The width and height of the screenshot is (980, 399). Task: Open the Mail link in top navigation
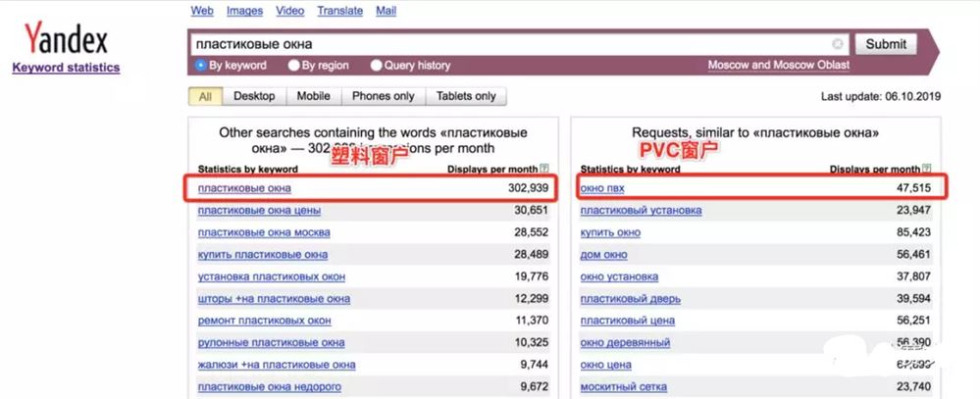(x=386, y=11)
